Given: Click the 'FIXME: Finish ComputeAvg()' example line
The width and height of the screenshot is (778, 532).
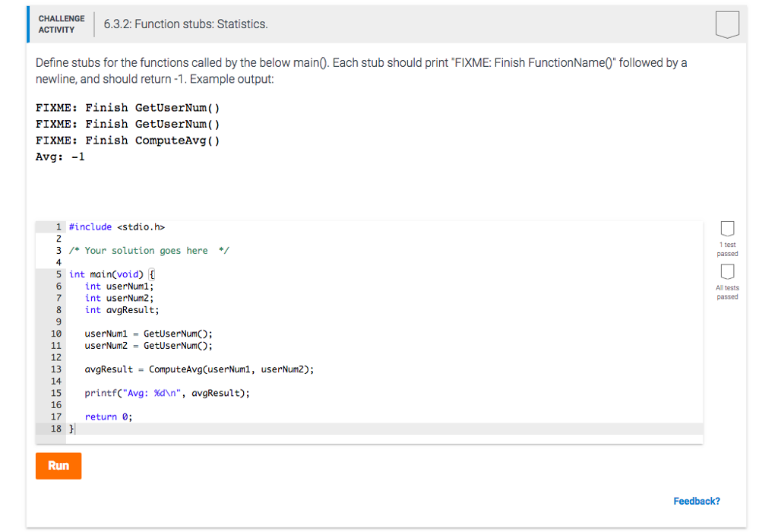Looking at the screenshot, I should pyautogui.click(x=127, y=140).
